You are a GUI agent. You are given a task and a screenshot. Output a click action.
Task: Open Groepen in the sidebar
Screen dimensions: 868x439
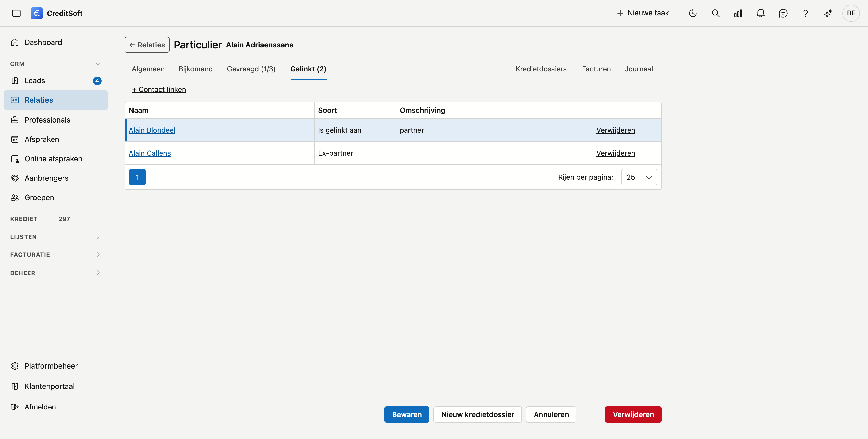56,198
